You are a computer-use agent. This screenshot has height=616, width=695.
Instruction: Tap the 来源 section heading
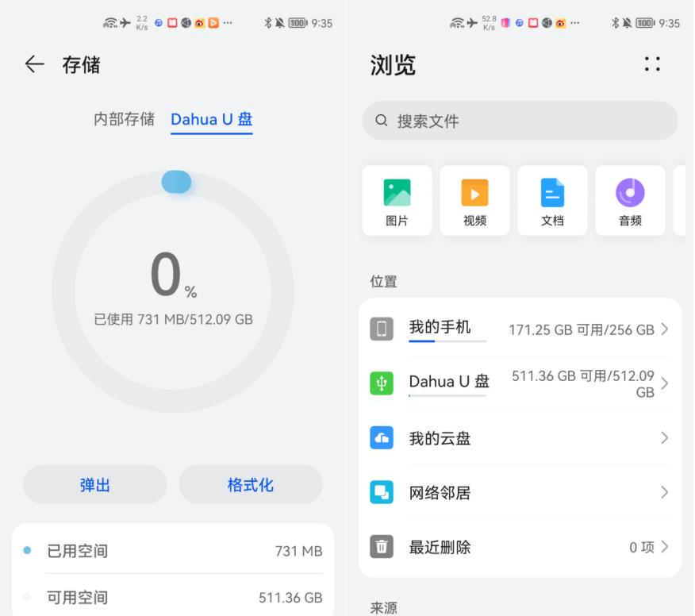[383, 607]
